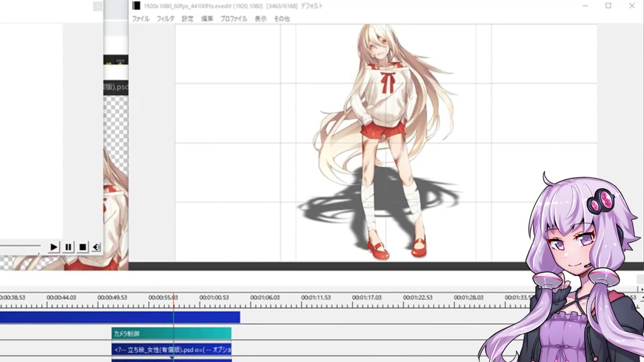644x362 pixels.
Task: Open the プロファイル menu
Action: click(x=233, y=19)
